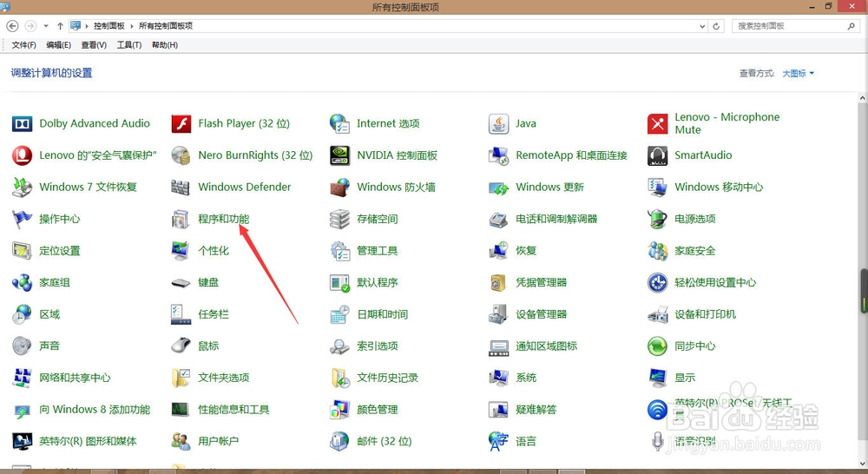Open the 向 Windows 8 添加功能 link
Screen dimensions: 868x474
coord(95,410)
